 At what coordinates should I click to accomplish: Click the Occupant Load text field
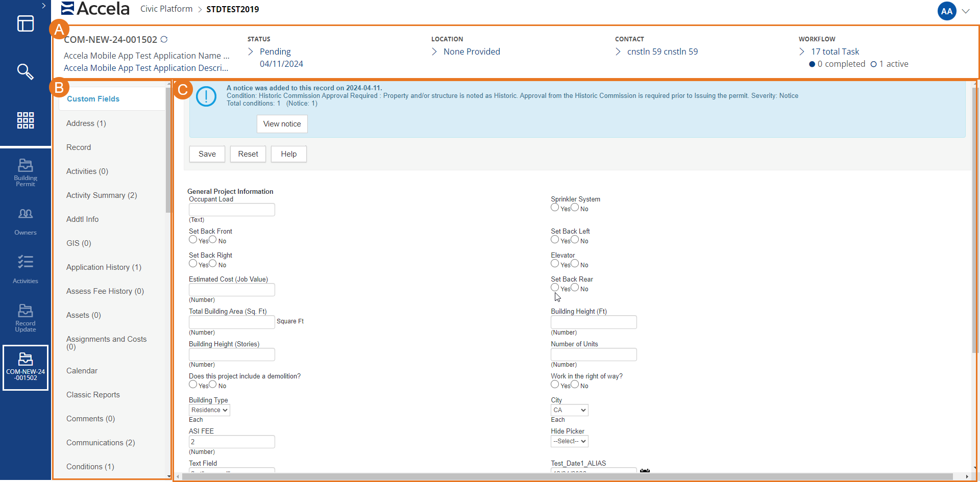pos(232,210)
